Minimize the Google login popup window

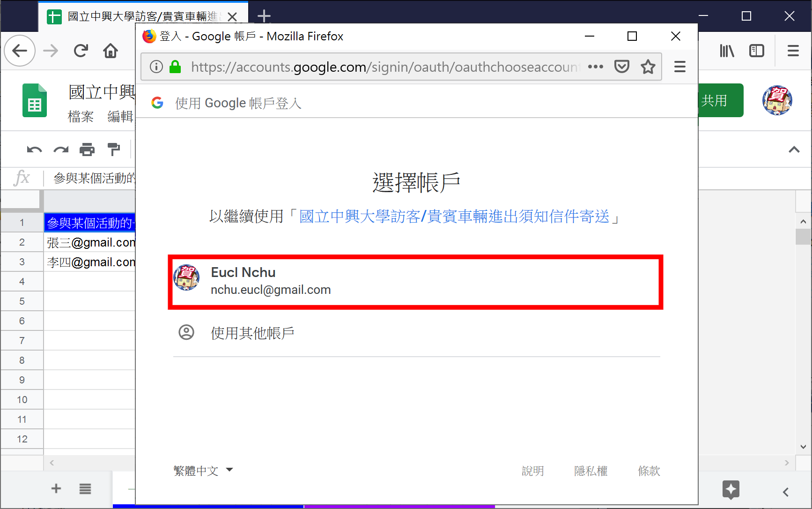[590, 36]
